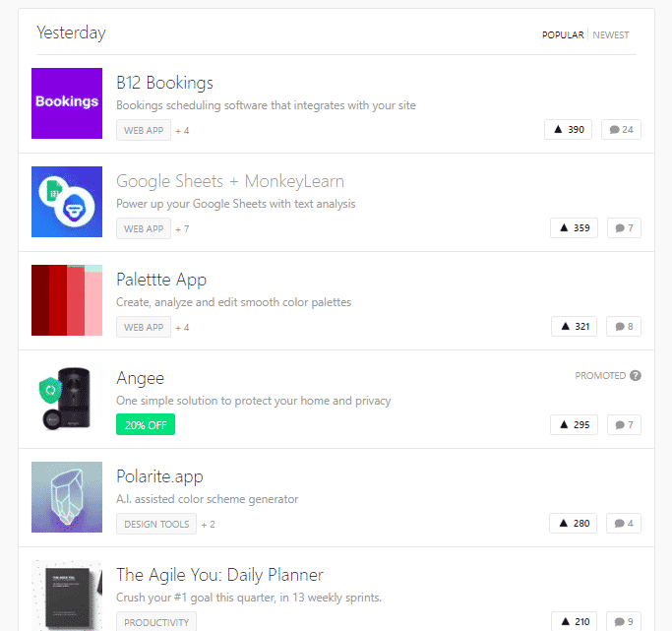
Task: Open Polarite.app's 4 comments bubble
Action: pos(624,524)
